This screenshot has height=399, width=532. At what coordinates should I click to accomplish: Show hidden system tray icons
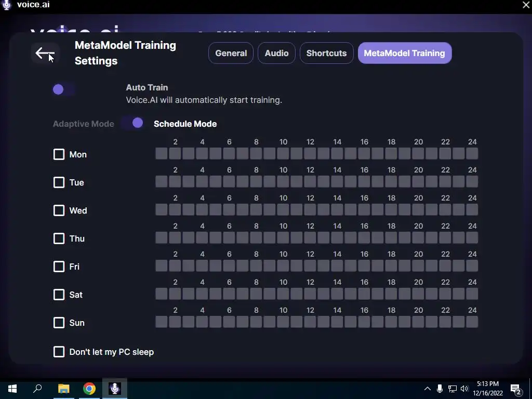click(428, 389)
